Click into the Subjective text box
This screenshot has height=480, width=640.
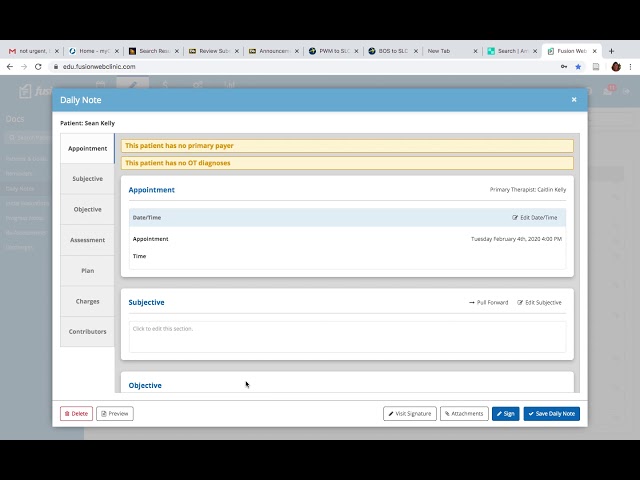point(347,337)
